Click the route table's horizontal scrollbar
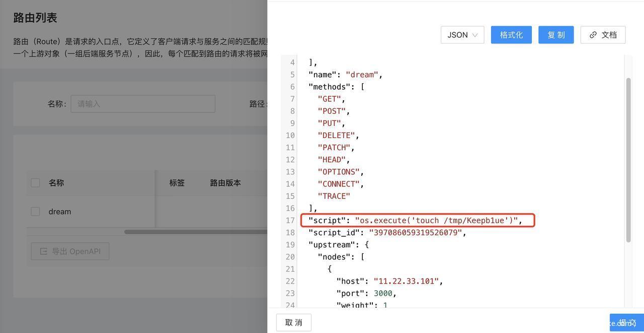The height and width of the screenshot is (333, 644). pyautogui.click(x=196, y=232)
